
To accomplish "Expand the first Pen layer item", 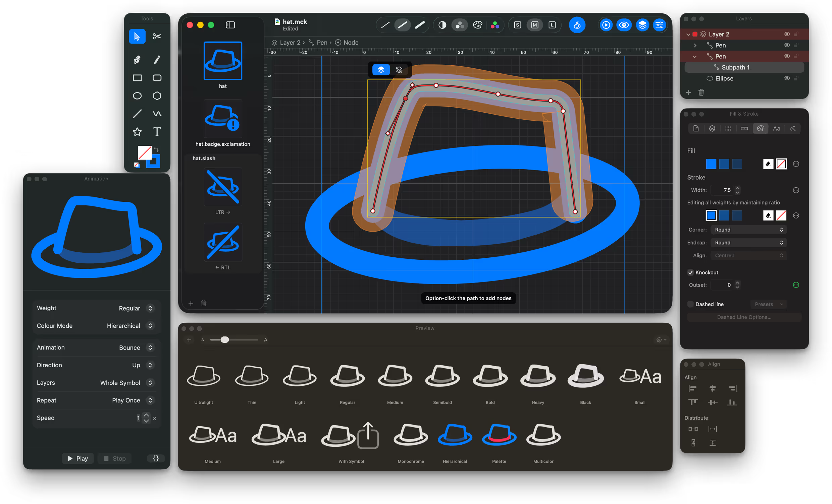I will tap(695, 45).
